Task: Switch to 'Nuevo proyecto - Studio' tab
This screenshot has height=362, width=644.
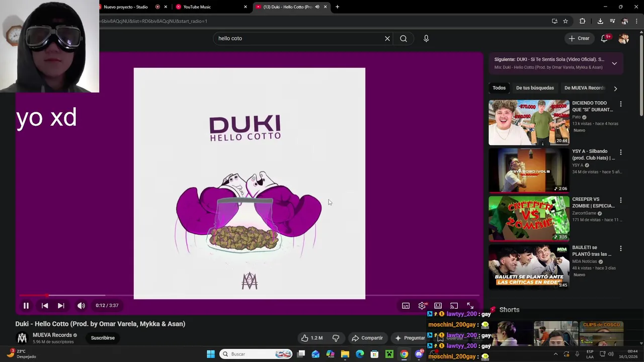Action: [126, 7]
